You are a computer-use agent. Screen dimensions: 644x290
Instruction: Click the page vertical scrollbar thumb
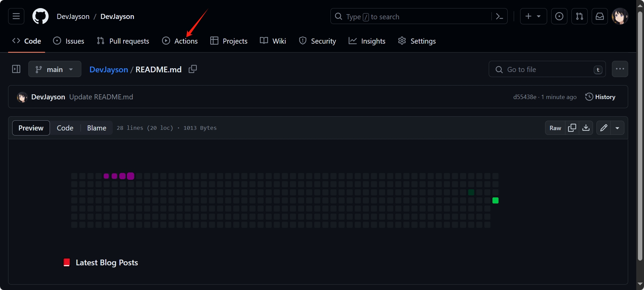pos(640,136)
